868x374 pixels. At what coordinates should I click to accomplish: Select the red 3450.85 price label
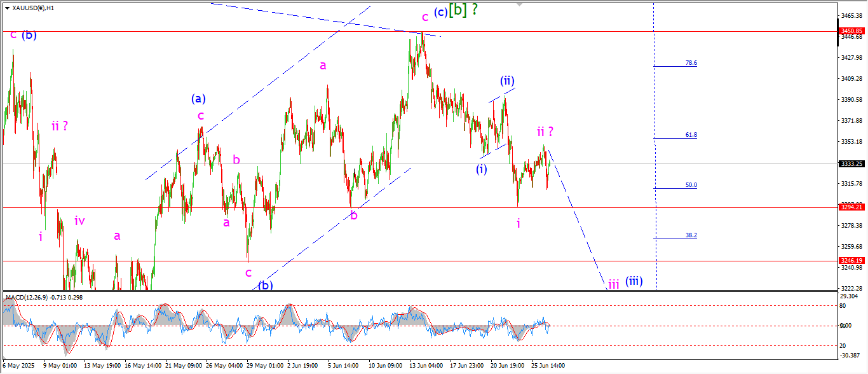(851, 31)
